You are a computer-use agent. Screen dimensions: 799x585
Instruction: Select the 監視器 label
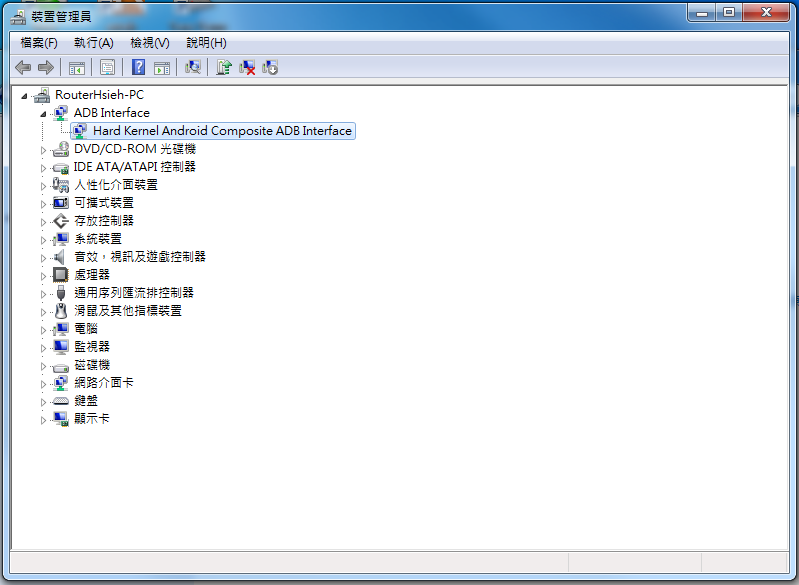click(x=92, y=347)
